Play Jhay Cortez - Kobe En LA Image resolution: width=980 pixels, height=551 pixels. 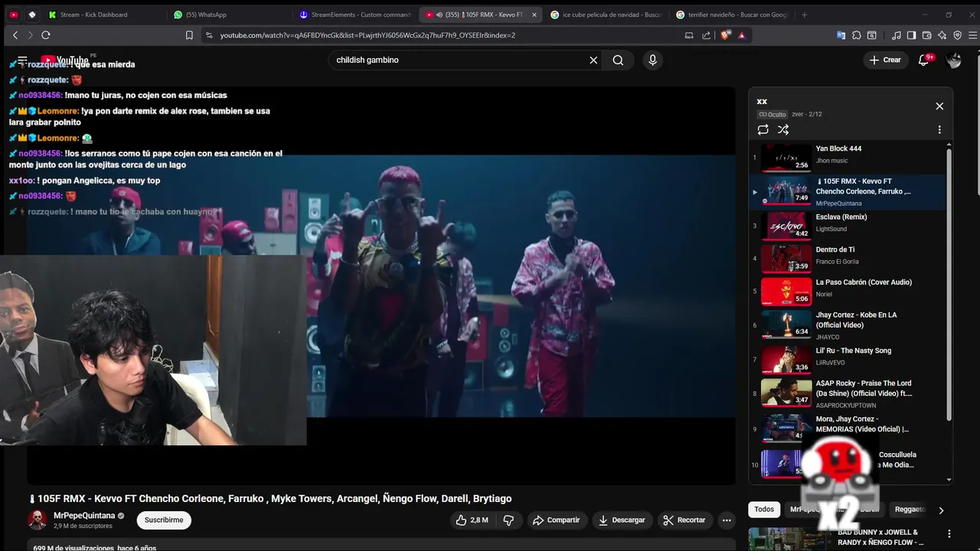[848, 324]
